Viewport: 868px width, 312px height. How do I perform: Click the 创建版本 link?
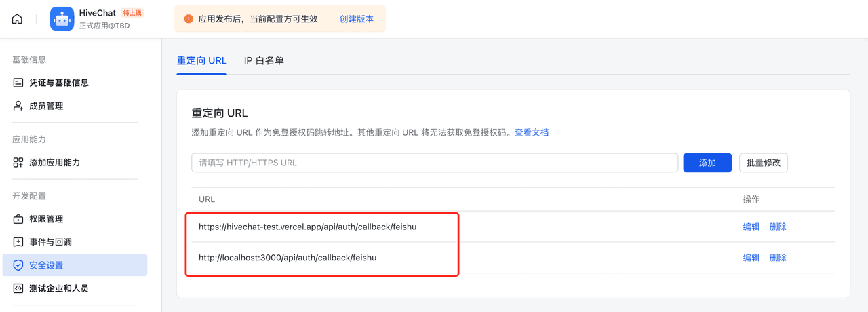click(357, 19)
